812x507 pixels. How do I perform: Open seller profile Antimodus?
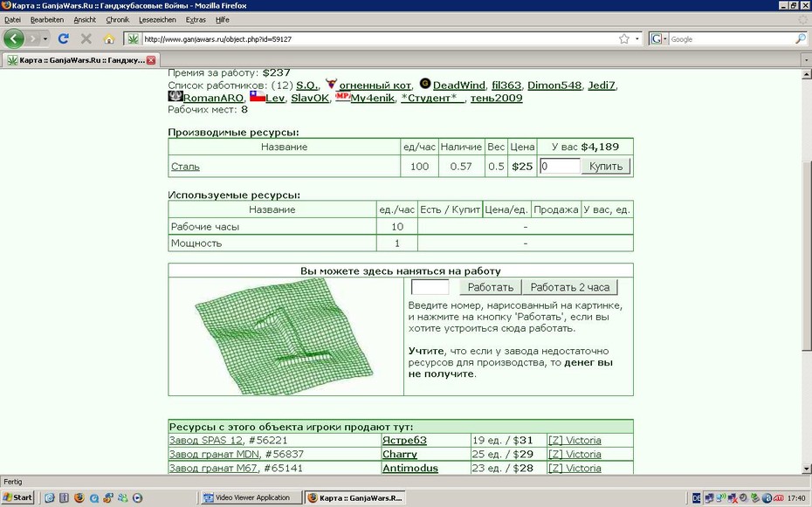[x=410, y=469]
